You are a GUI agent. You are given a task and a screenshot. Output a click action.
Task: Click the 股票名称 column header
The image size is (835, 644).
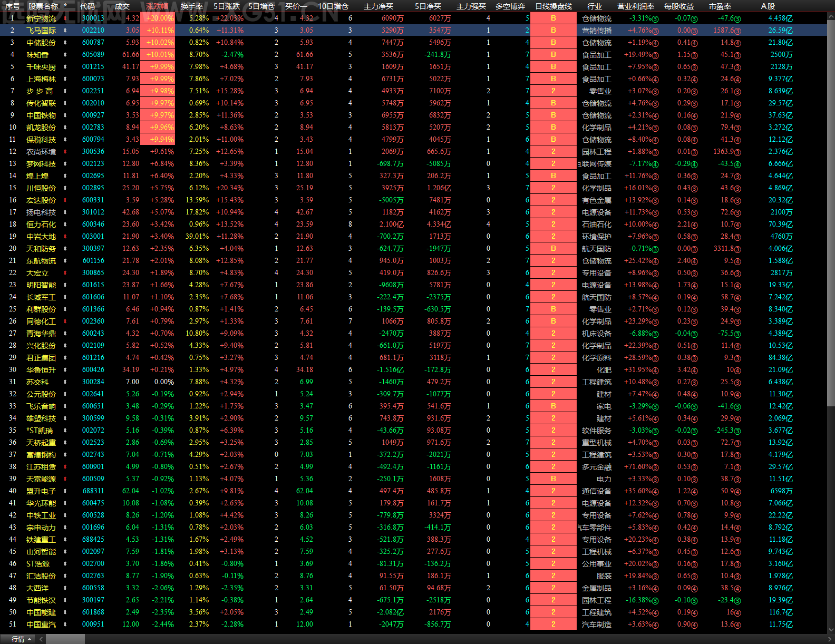(x=43, y=6)
